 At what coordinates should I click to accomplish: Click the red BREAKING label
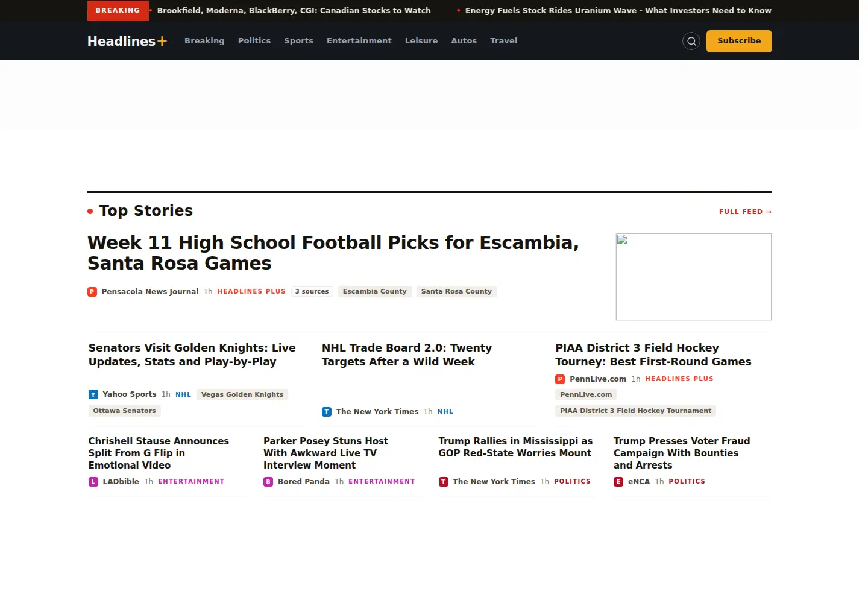point(118,11)
